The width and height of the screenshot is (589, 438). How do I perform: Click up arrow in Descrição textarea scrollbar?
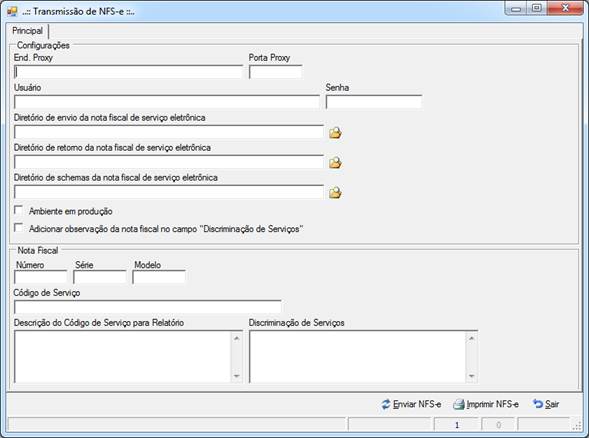tap(237, 338)
